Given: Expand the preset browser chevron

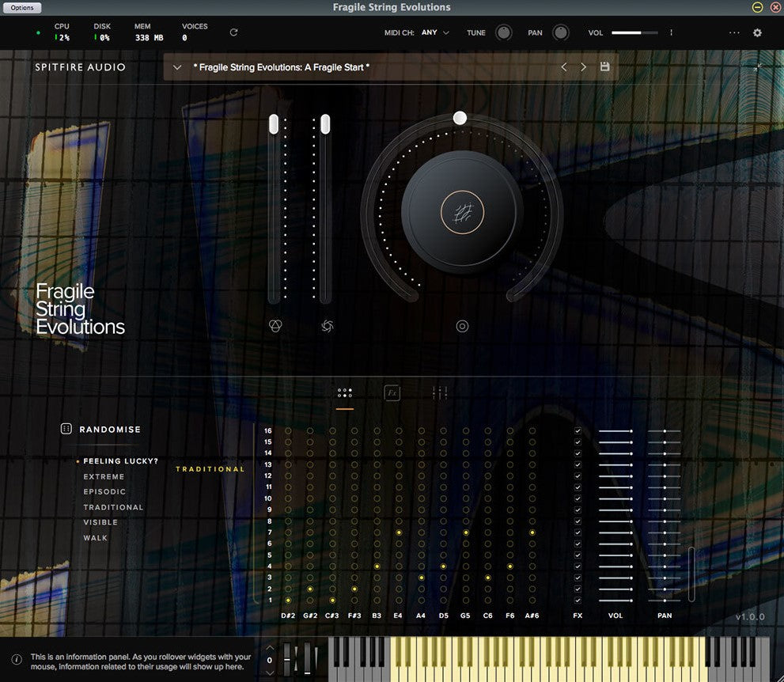Looking at the screenshot, I should pos(177,67).
